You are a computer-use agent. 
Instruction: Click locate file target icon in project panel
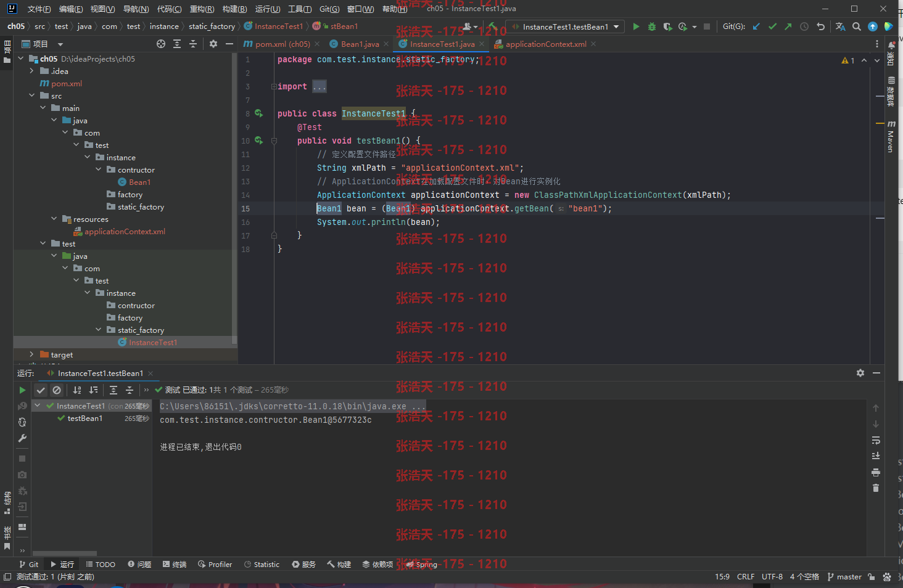(161, 44)
